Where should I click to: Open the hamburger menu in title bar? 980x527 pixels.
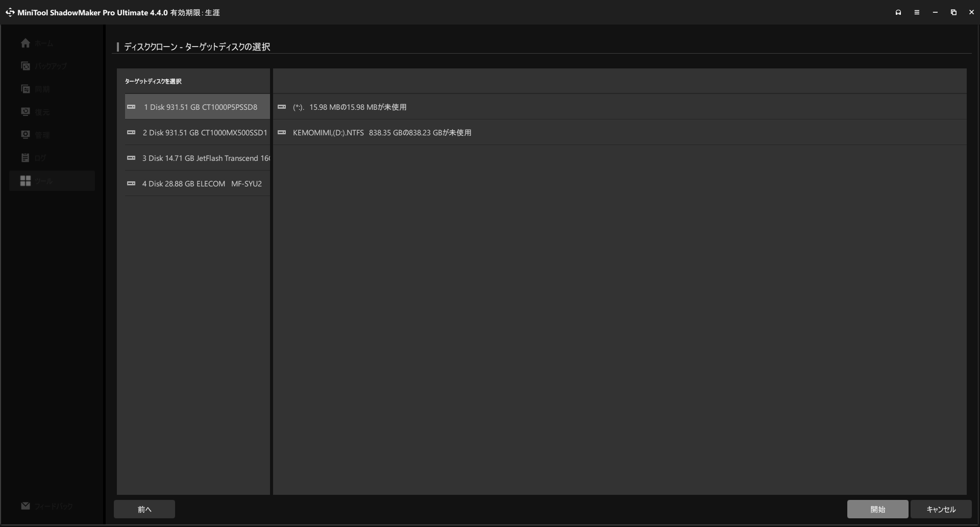click(917, 12)
